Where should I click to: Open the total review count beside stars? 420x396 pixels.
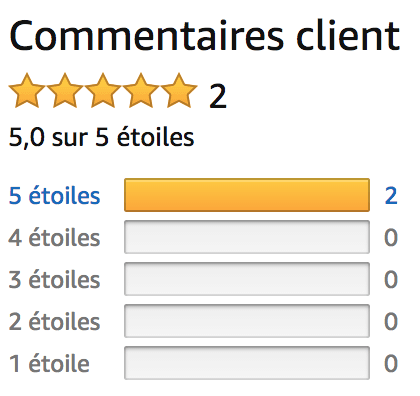tap(218, 96)
